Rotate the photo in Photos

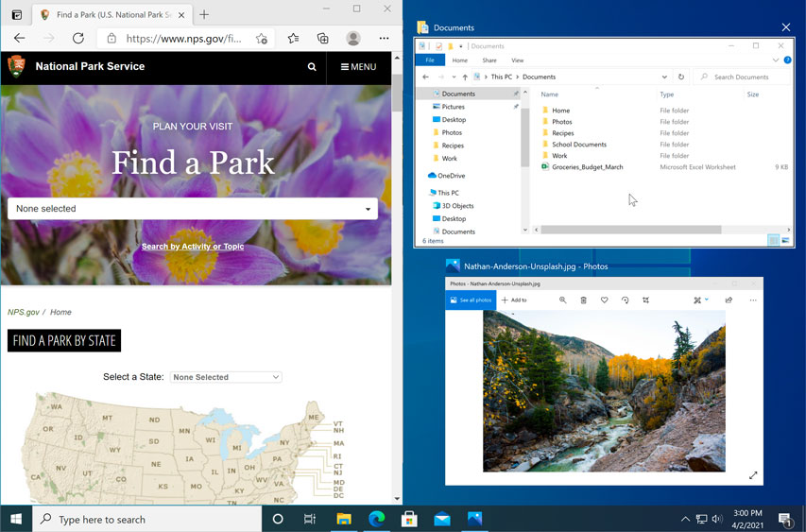[626, 300]
